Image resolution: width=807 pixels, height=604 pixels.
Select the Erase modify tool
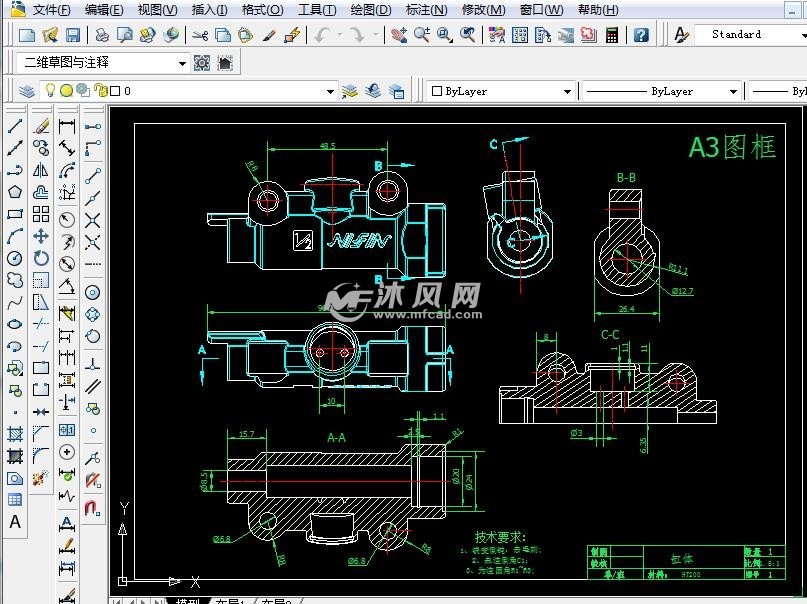click(x=41, y=127)
